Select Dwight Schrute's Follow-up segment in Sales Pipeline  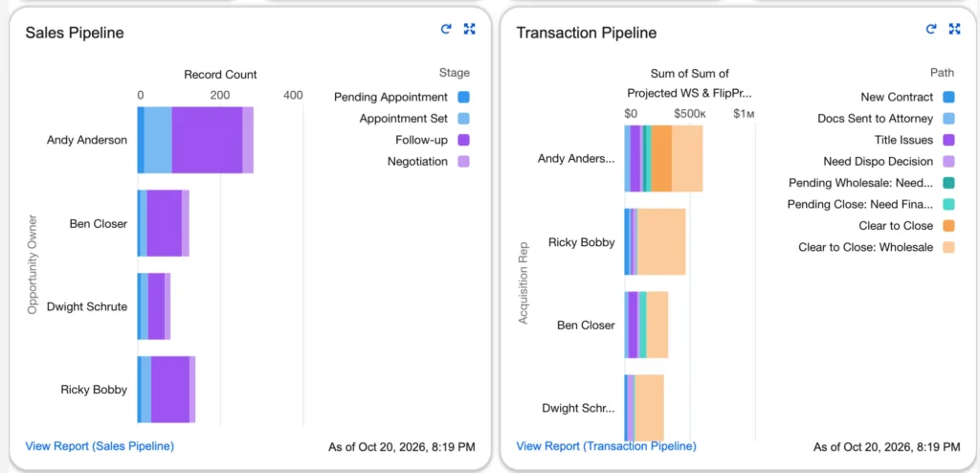pos(156,306)
